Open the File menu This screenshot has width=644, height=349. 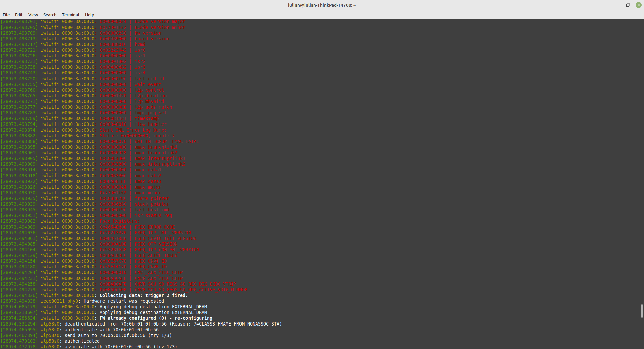[6, 15]
